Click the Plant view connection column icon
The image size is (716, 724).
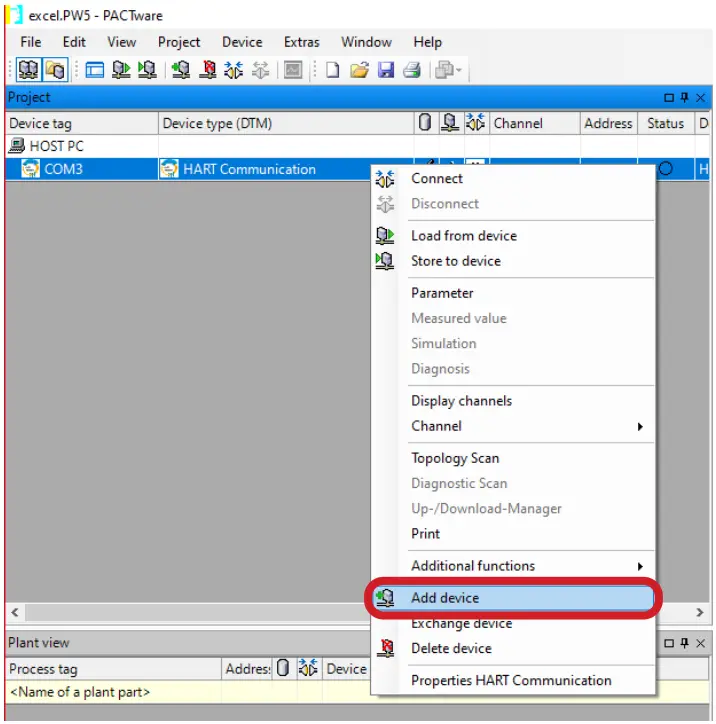(308, 668)
